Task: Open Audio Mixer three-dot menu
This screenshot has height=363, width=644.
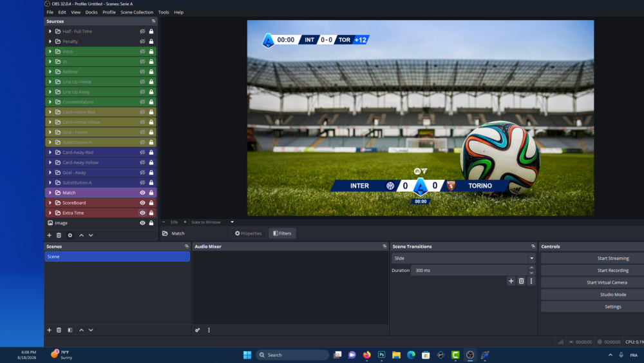Action: coord(209,330)
